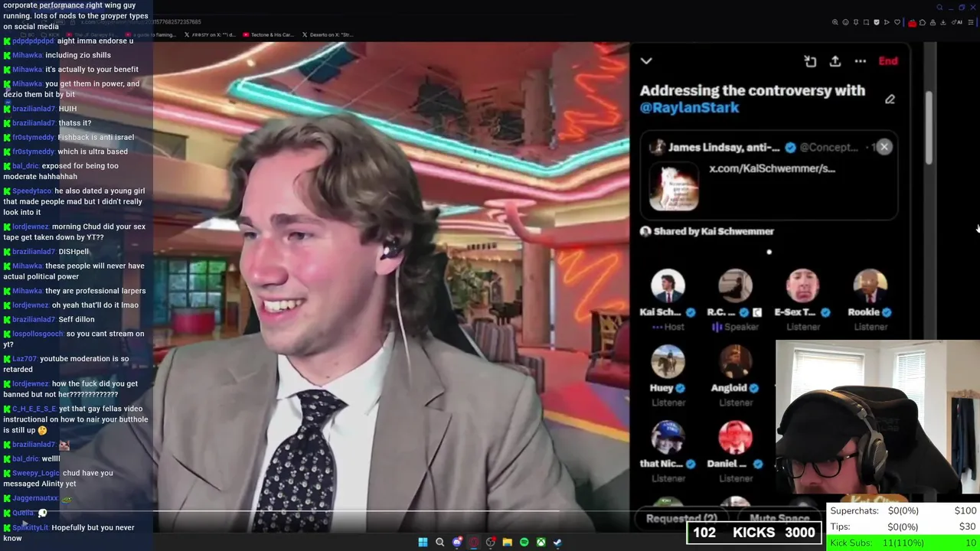Image resolution: width=980 pixels, height=551 pixels.
Task: Click chat username Speedytaco
Action: point(32,191)
